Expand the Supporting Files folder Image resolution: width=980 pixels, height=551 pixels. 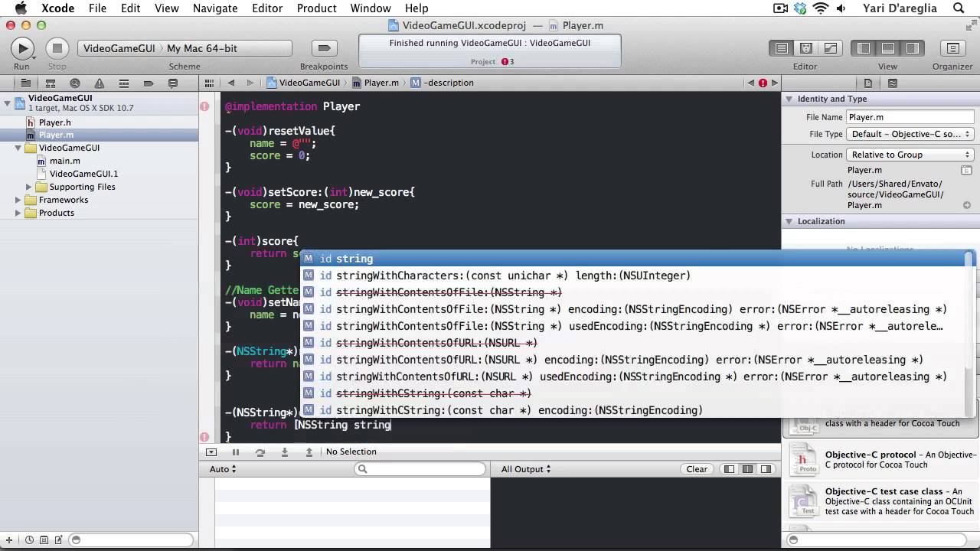29,187
